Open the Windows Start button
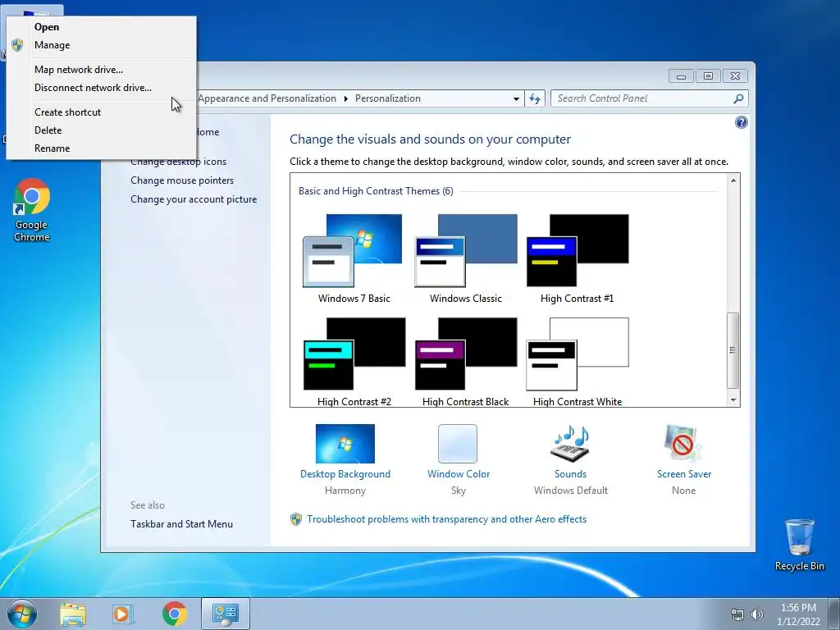Image resolution: width=840 pixels, height=630 pixels. (x=22, y=614)
